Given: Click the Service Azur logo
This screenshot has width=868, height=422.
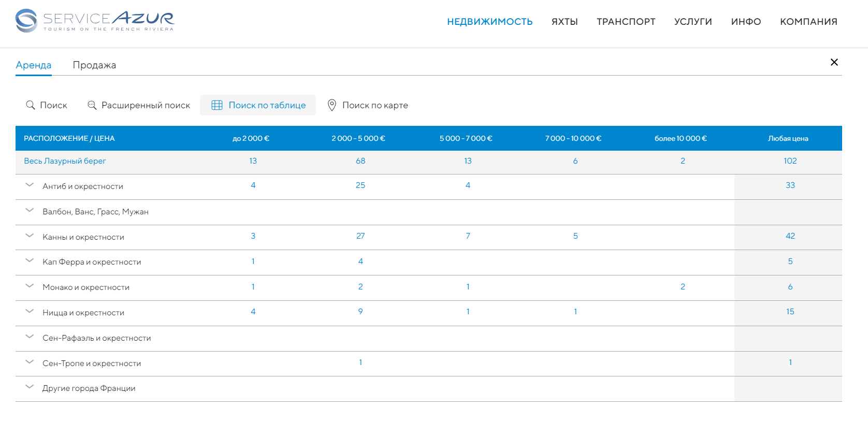Looking at the screenshot, I should pos(95,21).
